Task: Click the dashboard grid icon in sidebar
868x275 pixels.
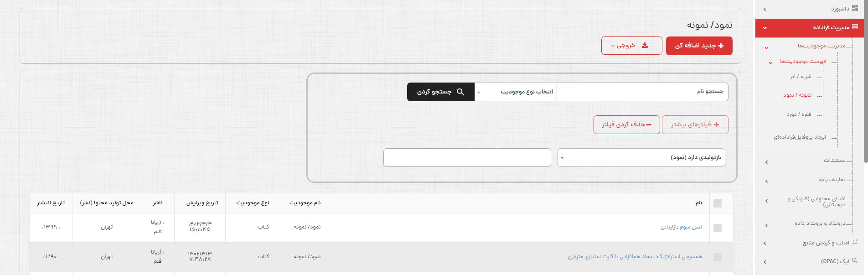Action: click(855, 9)
